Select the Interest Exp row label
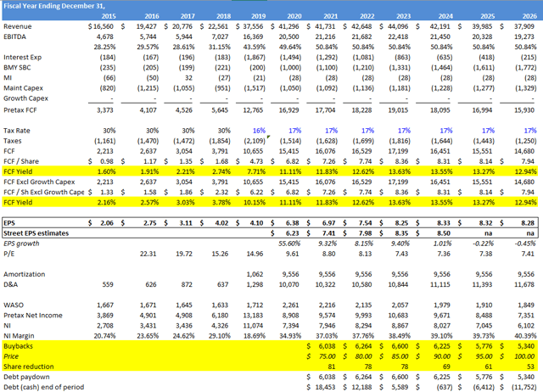The height and width of the screenshot is (392, 543). 25,58
